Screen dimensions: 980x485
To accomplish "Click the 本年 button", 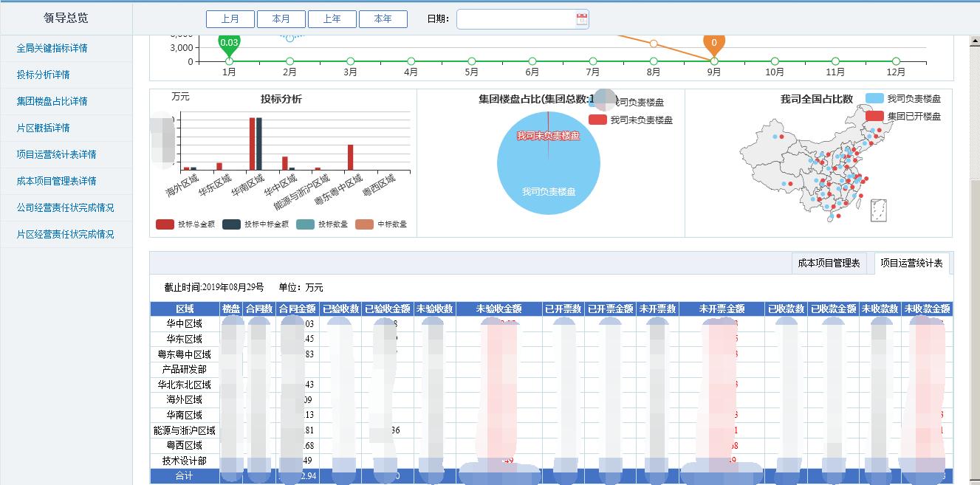I will tap(383, 19).
